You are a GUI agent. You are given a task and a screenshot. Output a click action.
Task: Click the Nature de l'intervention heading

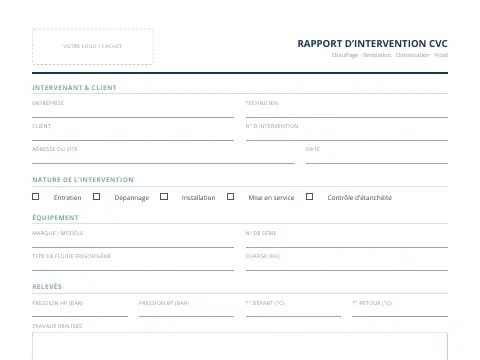pos(83,180)
